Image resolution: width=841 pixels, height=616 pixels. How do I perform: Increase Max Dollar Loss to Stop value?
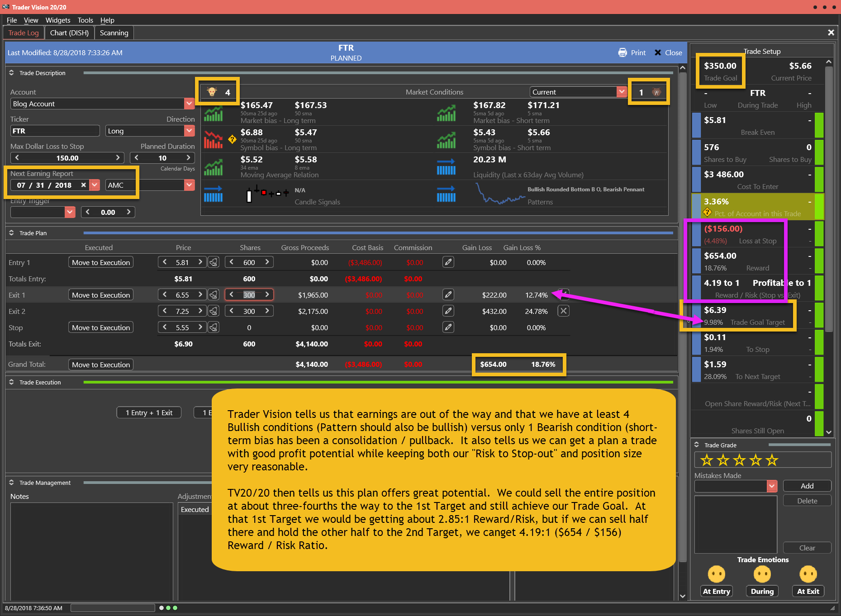(118, 158)
